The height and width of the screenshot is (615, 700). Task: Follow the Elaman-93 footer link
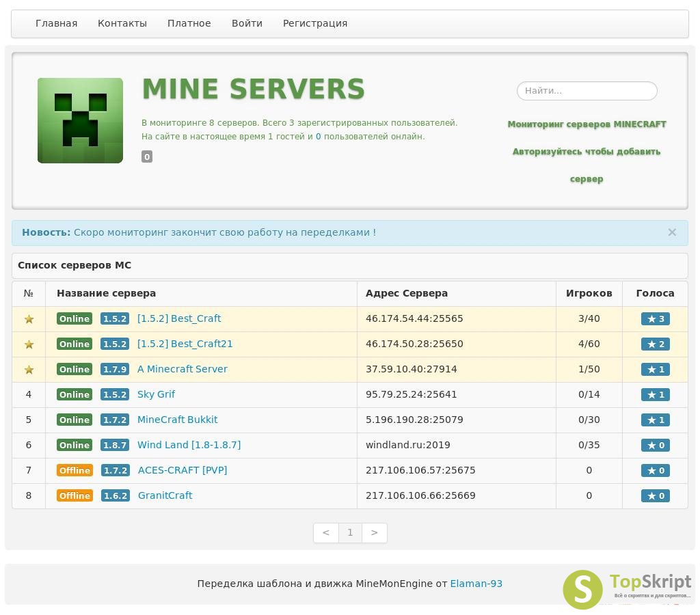point(476,584)
